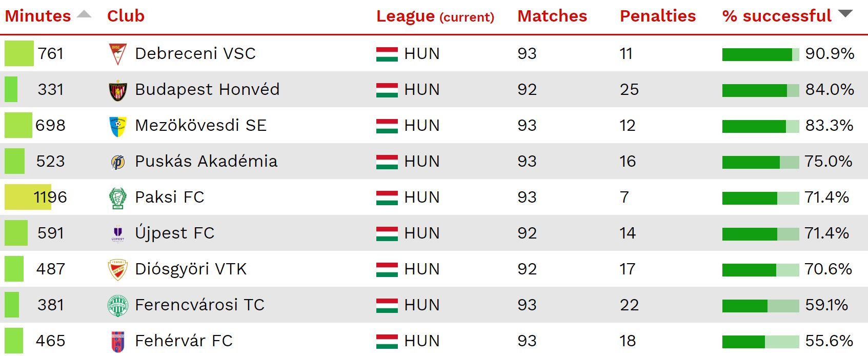
Task: Click the League (current) column header
Action: (x=435, y=16)
